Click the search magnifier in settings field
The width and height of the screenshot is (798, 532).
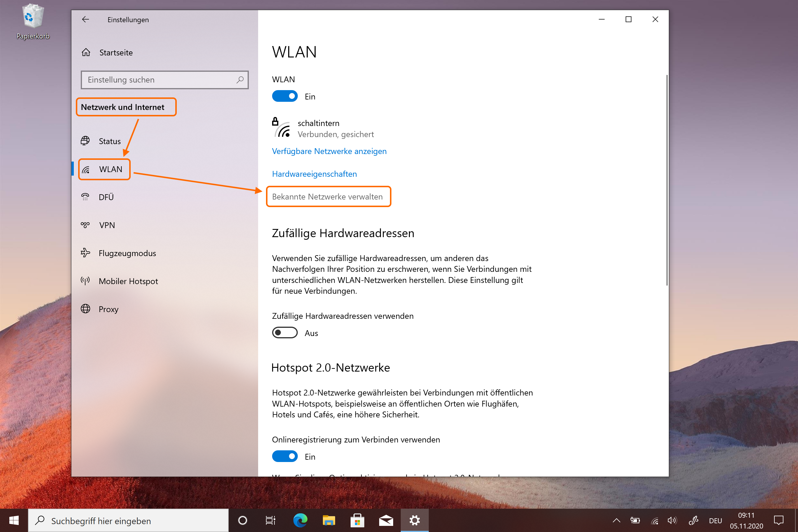point(240,80)
